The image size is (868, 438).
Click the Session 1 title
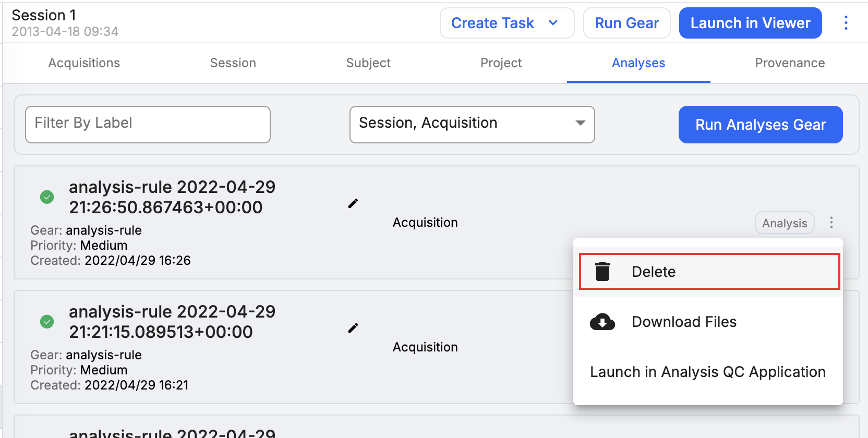44,15
